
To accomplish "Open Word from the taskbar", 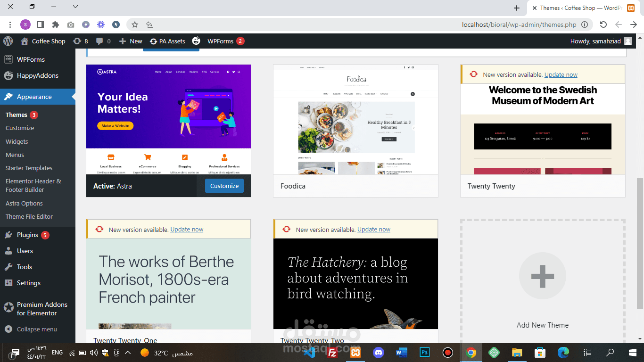I will tap(402, 353).
